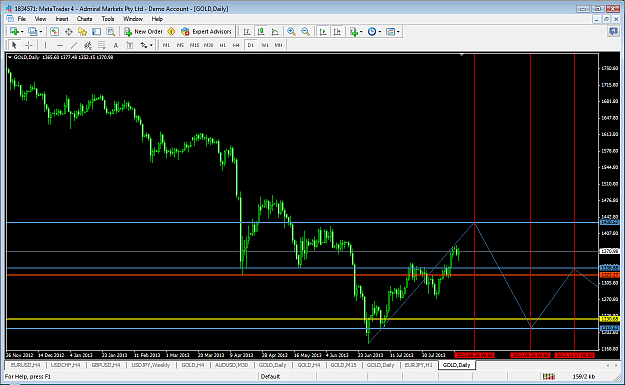This screenshot has height=385, width=625.
Task: Click the yellow price label on price axis
Action: pyautogui.click(x=609, y=319)
